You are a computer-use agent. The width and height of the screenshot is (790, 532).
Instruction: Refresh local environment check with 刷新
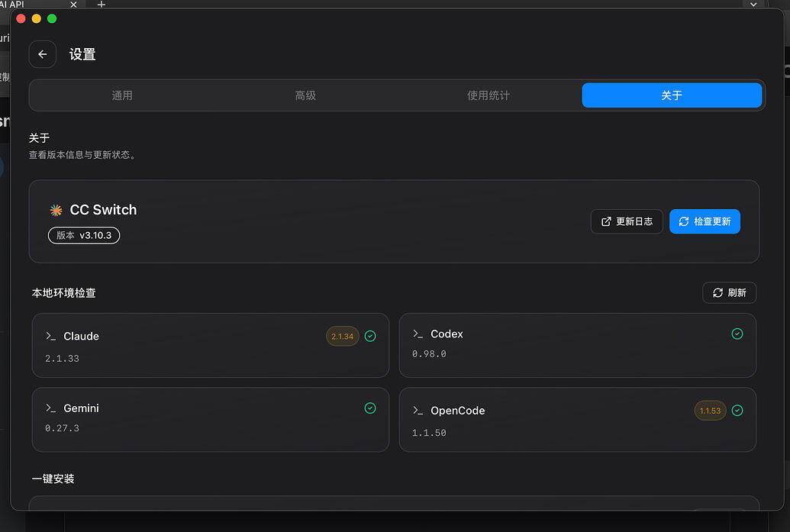(x=729, y=292)
